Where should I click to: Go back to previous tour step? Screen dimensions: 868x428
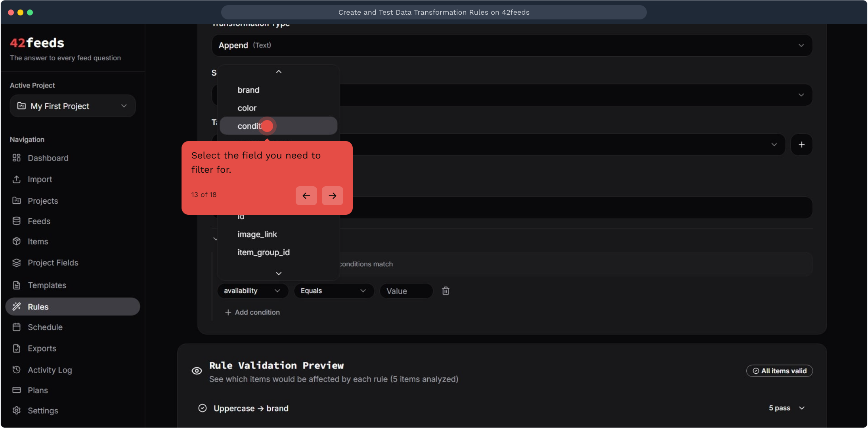(306, 196)
